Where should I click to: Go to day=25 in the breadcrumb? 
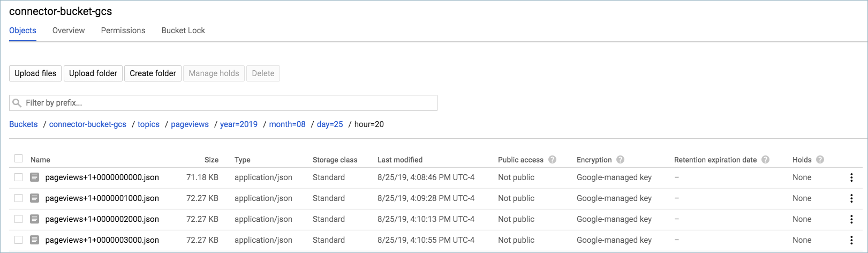330,124
